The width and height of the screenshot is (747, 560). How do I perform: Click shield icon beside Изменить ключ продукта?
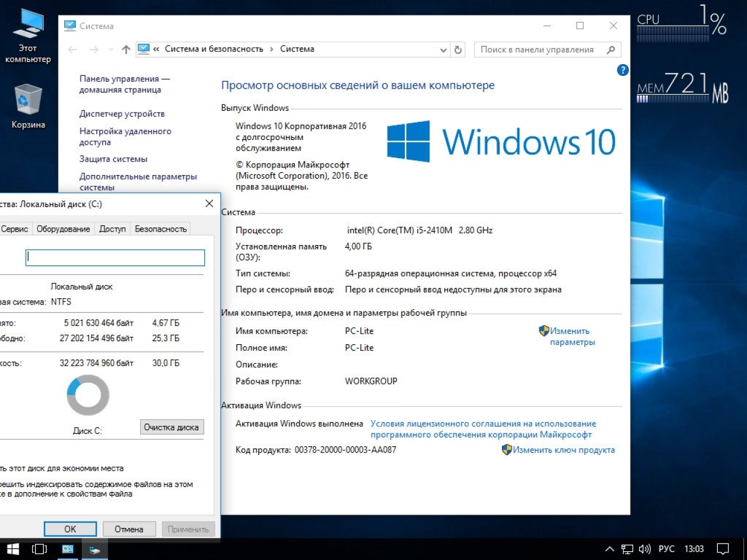tap(507, 450)
